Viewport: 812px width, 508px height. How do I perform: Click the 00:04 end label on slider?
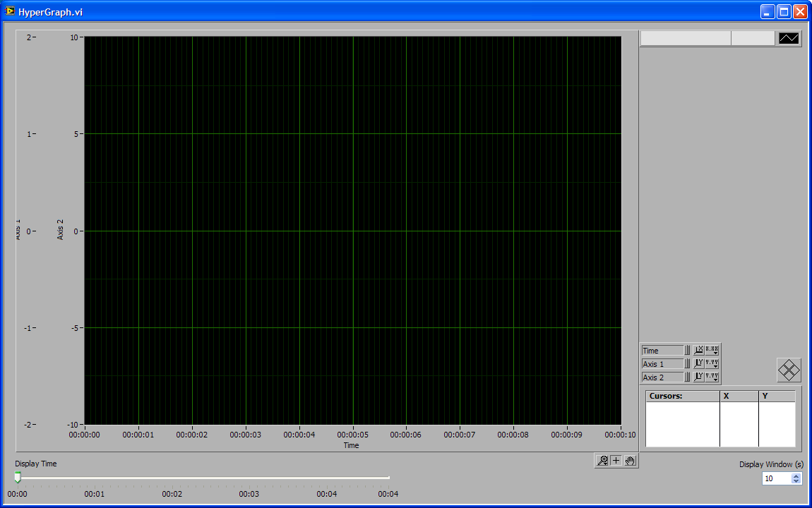388,494
